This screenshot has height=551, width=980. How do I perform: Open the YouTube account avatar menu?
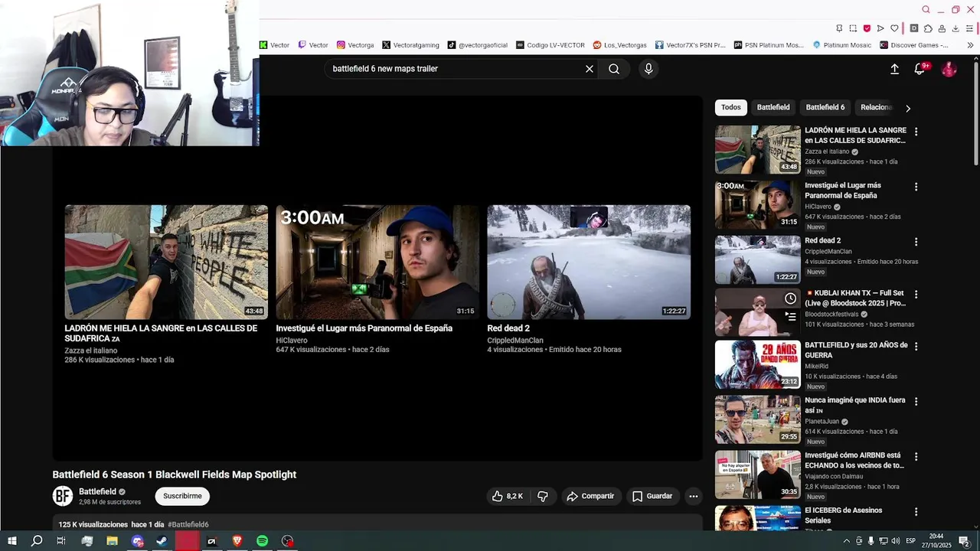coord(949,69)
